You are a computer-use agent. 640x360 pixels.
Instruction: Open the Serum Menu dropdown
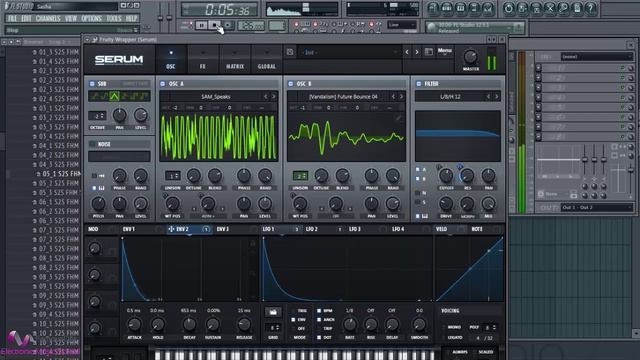tap(444, 51)
